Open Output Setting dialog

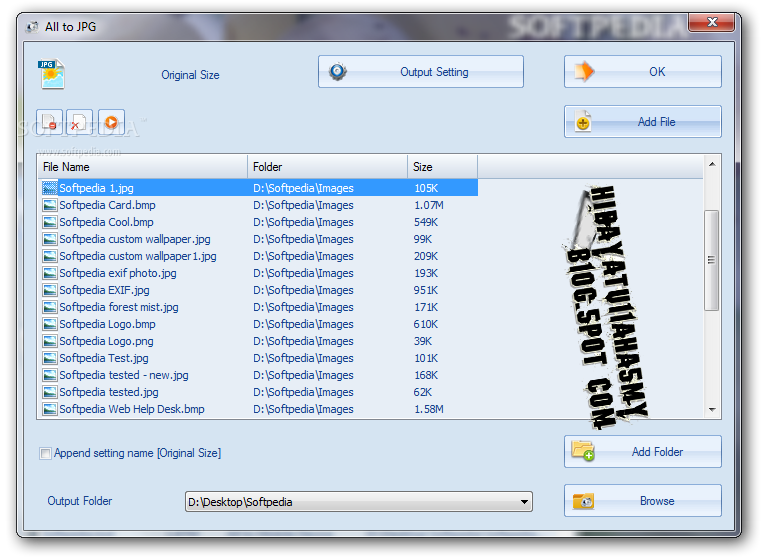coord(421,72)
